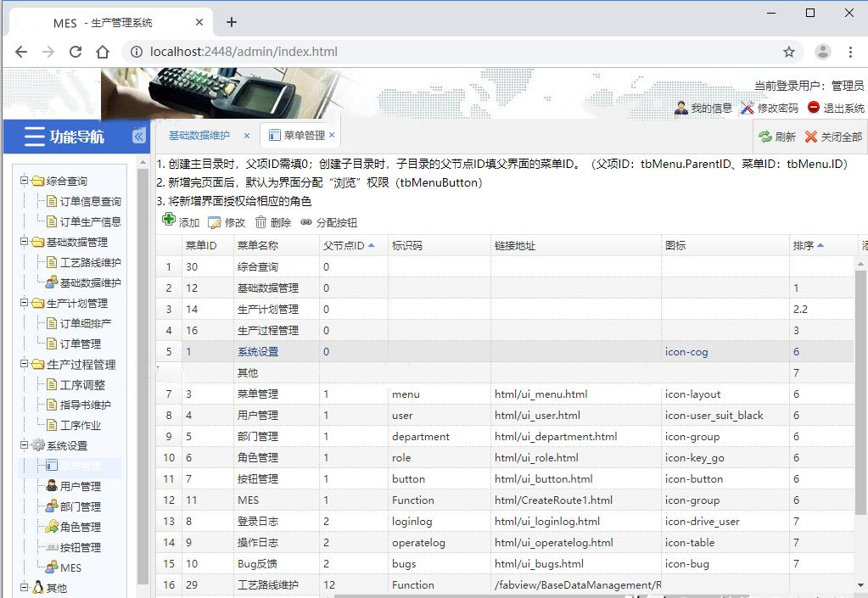The height and width of the screenshot is (598, 868).
Task: Open 订单管理 in the sidebar
Action: (81, 344)
